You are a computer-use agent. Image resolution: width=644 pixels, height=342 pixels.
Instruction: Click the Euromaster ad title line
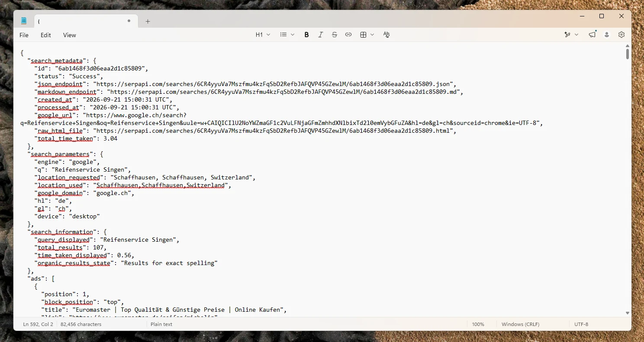(164, 310)
